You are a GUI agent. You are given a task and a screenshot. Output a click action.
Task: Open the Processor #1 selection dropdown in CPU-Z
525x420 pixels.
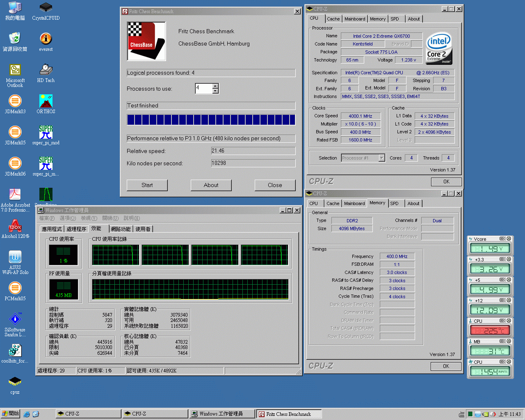click(x=381, y=158)
